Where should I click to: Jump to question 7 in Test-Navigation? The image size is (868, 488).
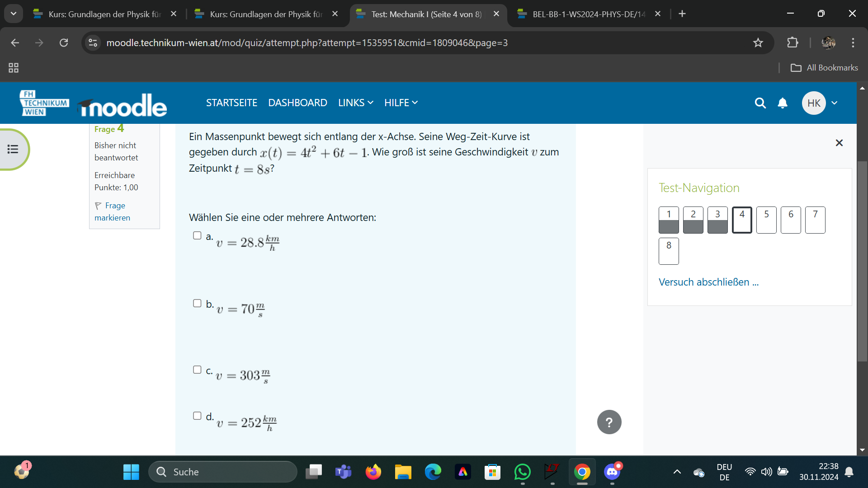815,220
